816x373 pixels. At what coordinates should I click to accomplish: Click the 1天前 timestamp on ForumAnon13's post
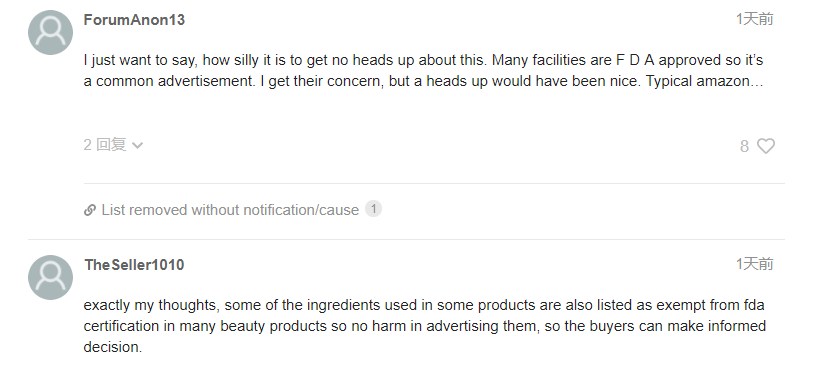[x=755, y=19]
